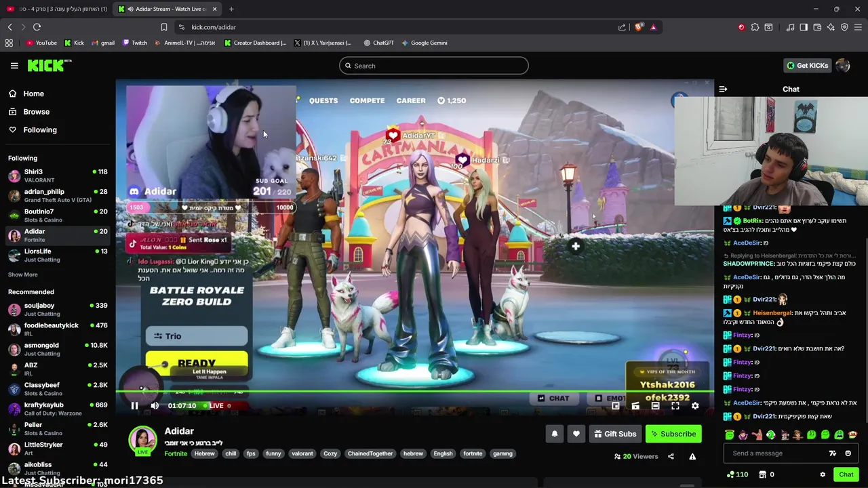The width and height of the screenshot is (868, 488).
Task: Open Brave Rewards triangle icon
Action: tap(653, 27)
